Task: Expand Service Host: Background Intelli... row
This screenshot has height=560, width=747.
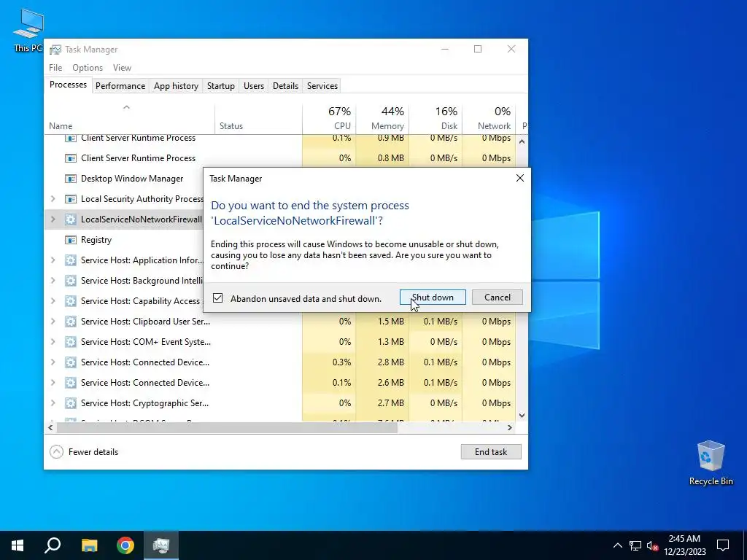Action: tap(53, 281)
